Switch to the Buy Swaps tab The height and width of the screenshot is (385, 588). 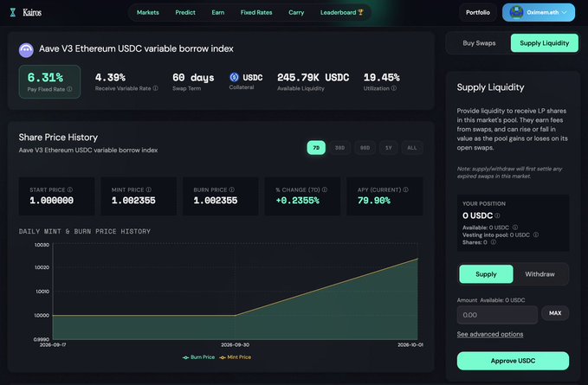point(479,43)
